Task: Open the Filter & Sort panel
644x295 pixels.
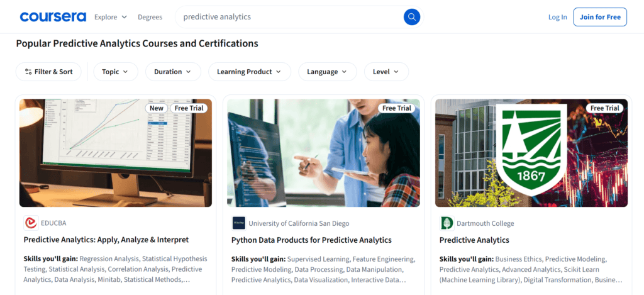Action: coord(48,72)
